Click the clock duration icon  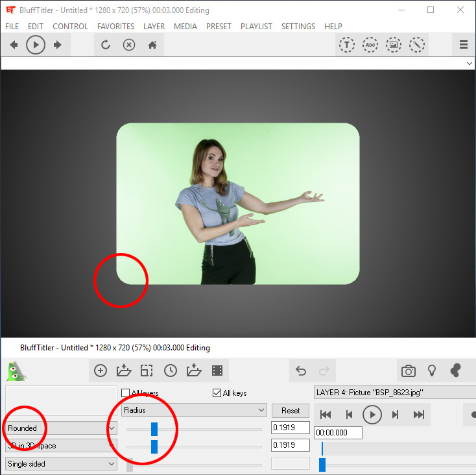pos(171,371)
